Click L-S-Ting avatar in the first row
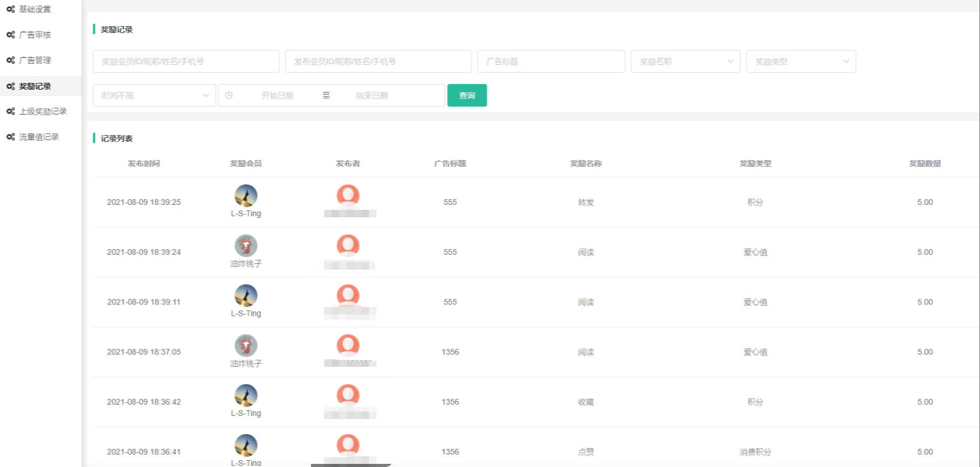Screen dimensions: 980x467 (246, 196)
